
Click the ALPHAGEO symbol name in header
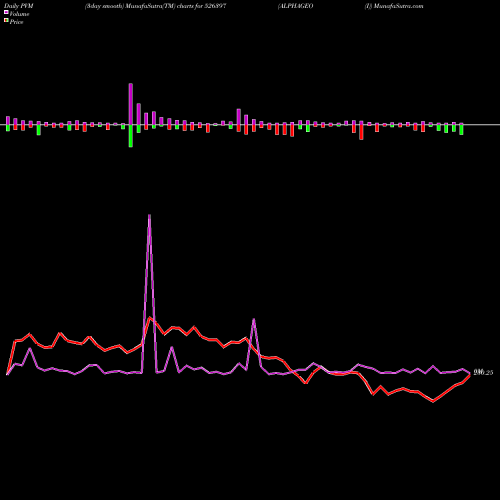296,6
